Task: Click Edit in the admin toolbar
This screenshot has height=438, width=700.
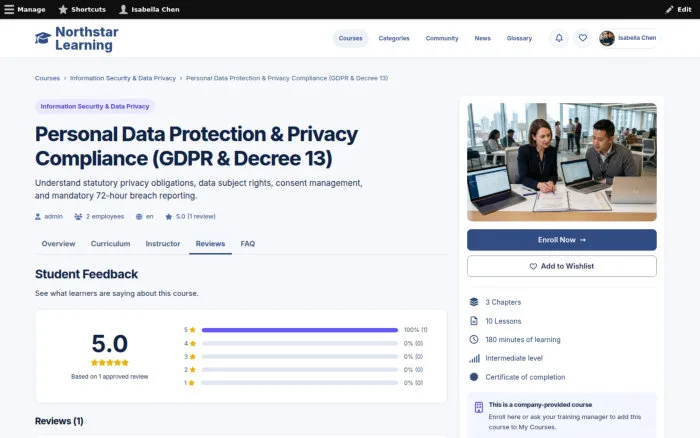Action: click(684, 9)
